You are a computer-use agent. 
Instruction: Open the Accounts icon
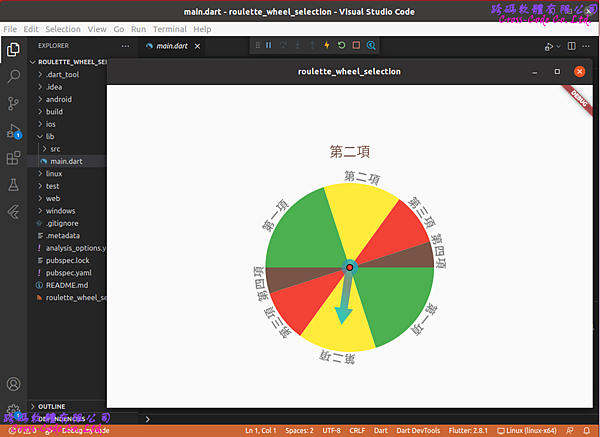(13, 384)
